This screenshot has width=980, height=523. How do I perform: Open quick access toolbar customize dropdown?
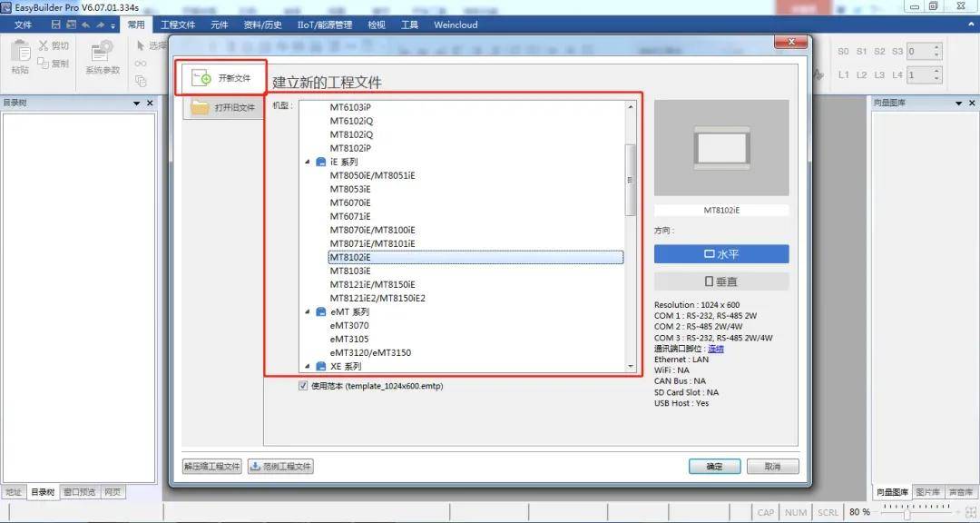(x=113, y=25)
